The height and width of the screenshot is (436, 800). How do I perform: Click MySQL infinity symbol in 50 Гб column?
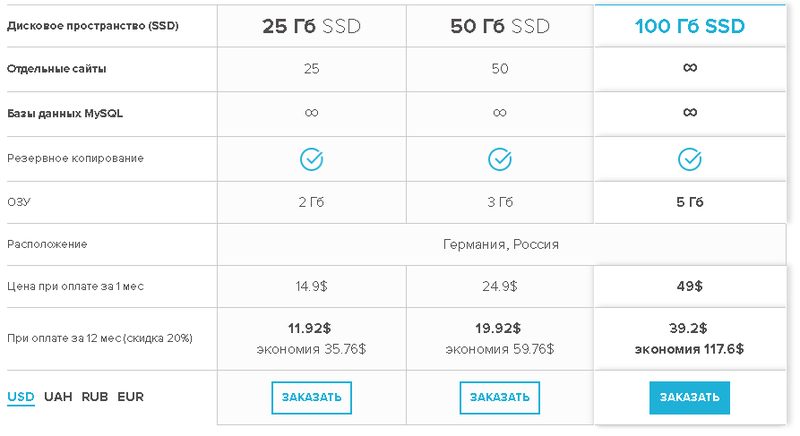tap(500, 113)
